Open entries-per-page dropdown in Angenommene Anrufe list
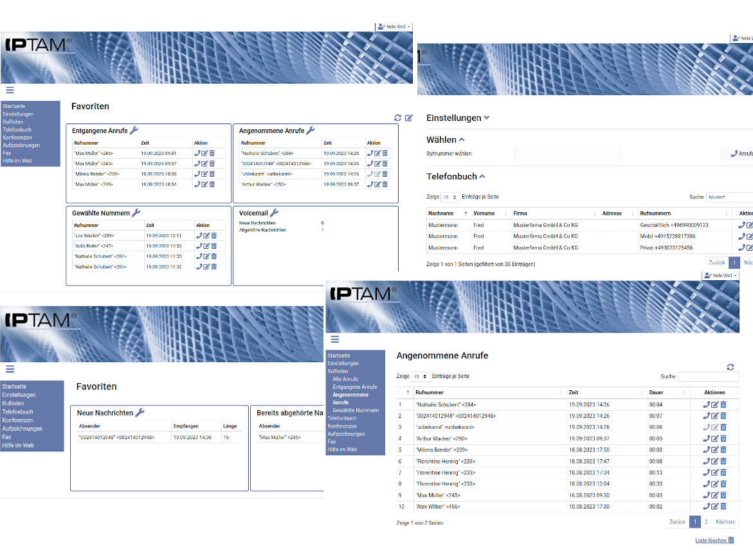 coord(421,376)
